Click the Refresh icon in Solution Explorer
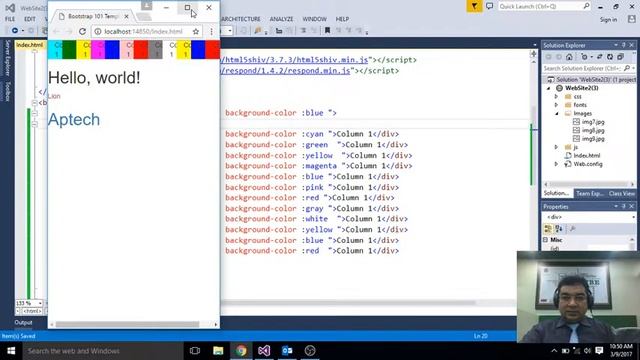 coord(609,57)
